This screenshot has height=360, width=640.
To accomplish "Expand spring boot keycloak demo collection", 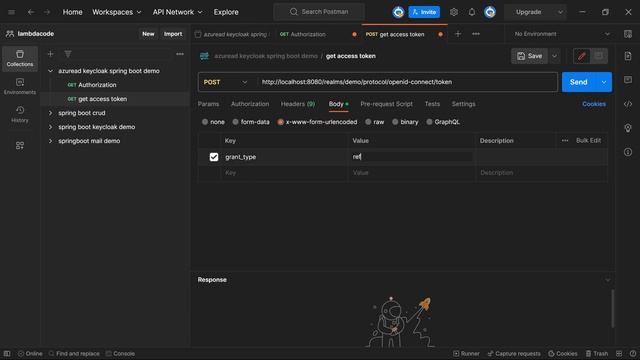I will [50, 127].
